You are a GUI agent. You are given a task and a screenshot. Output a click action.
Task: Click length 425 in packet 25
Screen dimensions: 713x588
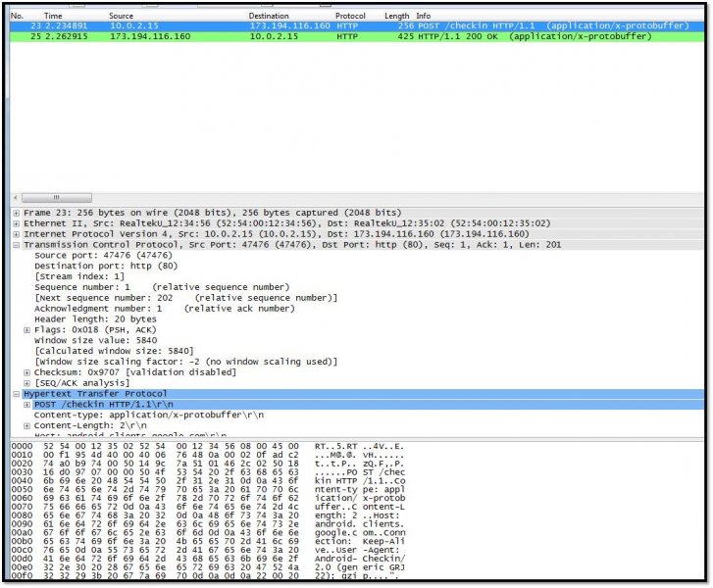(x=406, y=36)
